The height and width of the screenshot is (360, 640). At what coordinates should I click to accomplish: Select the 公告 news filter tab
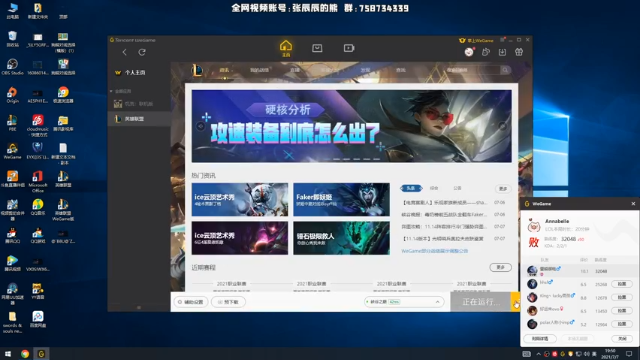[x=457, y=188]
